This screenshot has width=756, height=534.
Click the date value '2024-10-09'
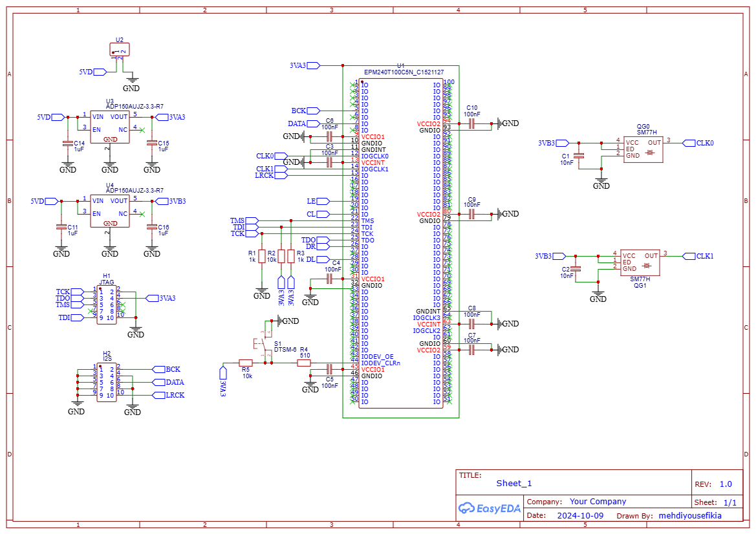[x=580, y=515]
